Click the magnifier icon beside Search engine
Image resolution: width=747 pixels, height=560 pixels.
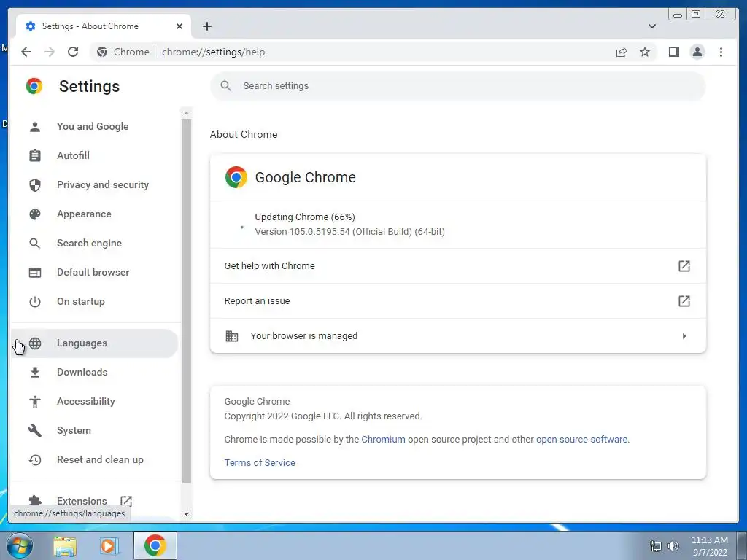tap(35, 244)
